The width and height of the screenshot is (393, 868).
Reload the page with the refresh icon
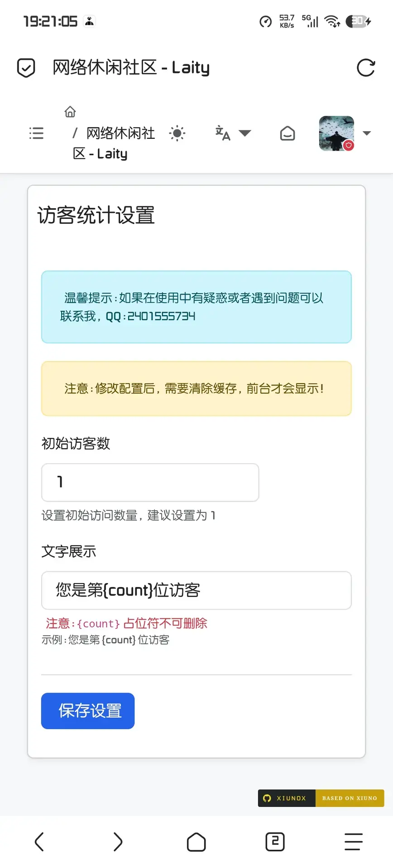[365, 68]
